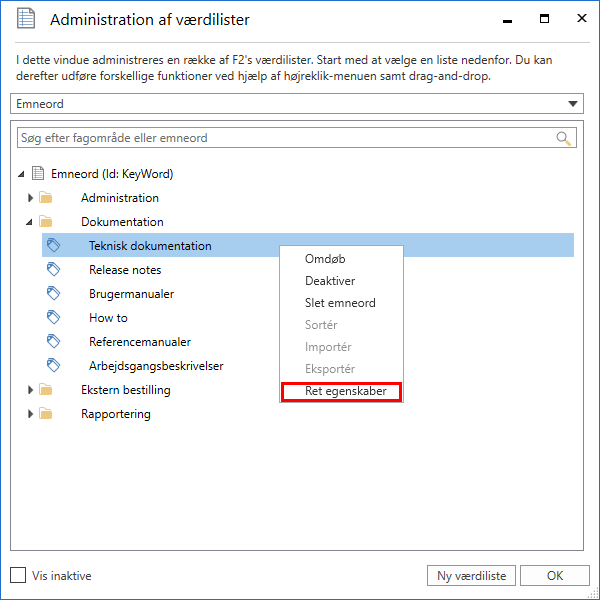Click the Emneord root document icon
The image size is (600, 600).
(38, 173)
